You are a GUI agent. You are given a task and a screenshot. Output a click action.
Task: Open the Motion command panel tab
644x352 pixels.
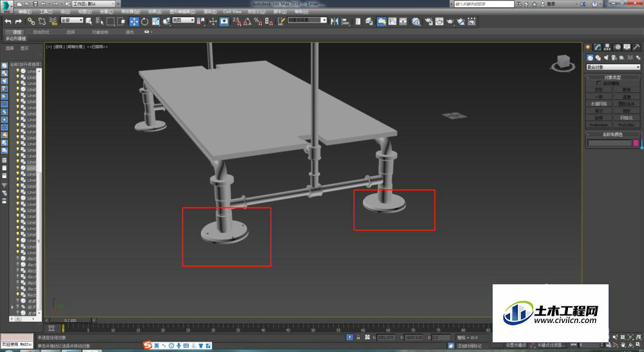pos(618,47)
